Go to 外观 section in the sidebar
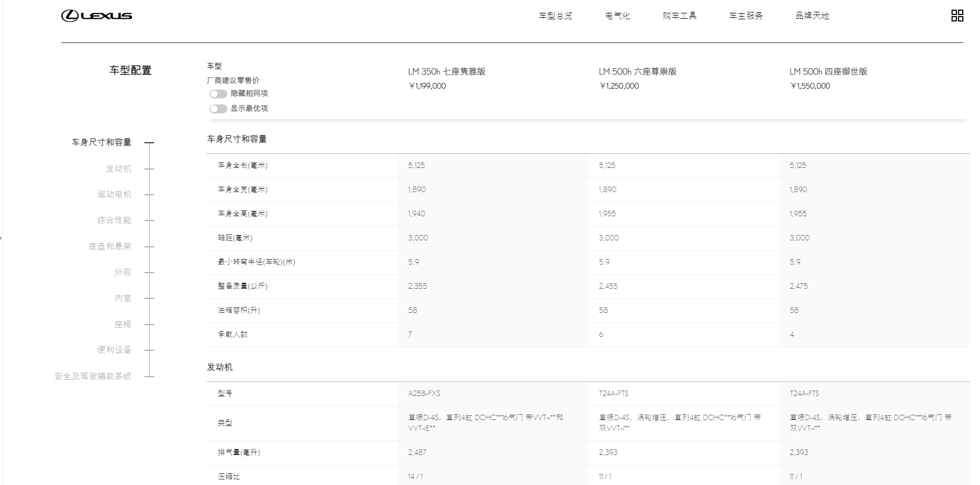Screen dimensions: 980x485 pos(123,272)
